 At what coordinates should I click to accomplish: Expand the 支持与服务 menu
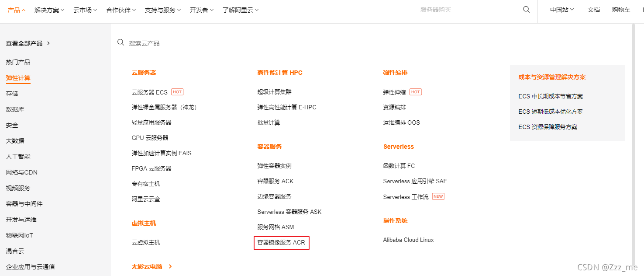click(x=163, y=10)
